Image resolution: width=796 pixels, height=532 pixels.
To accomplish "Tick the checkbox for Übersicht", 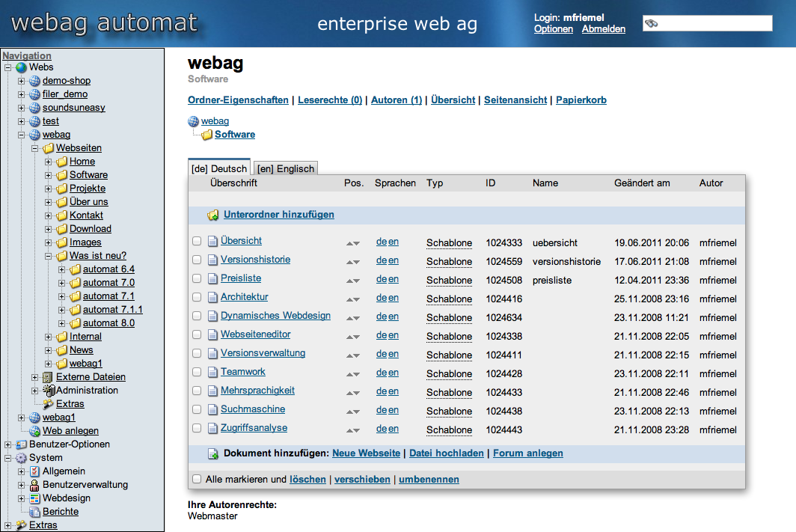I will pos(197,241).
